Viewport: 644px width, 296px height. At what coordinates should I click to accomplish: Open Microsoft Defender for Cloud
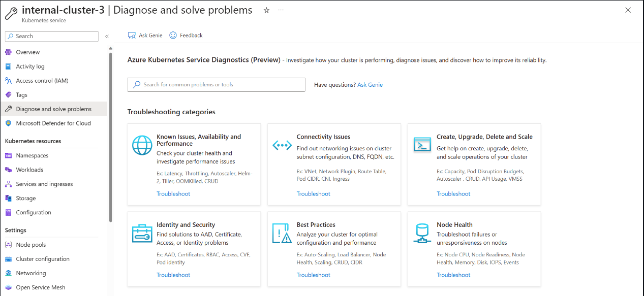53,123
